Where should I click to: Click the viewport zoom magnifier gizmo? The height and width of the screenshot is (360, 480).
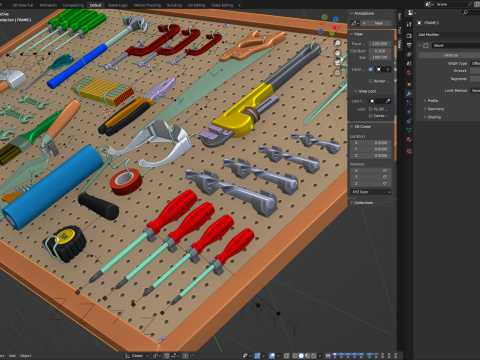[337, 43]
